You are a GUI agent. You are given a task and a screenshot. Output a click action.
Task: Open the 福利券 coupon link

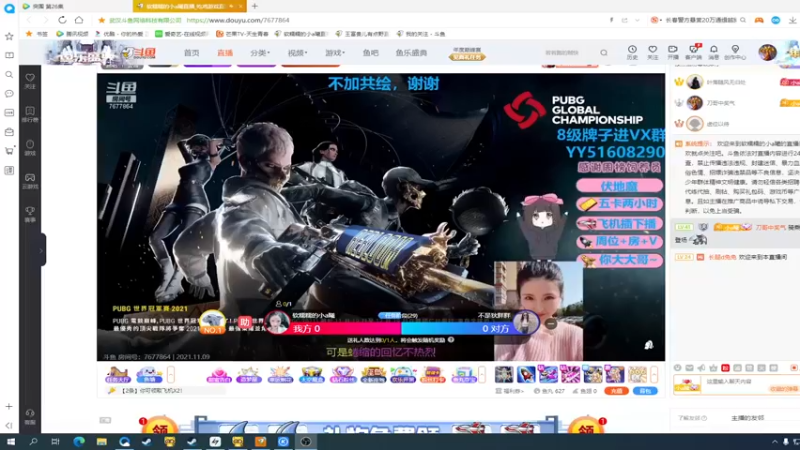(x=510, y=391)
